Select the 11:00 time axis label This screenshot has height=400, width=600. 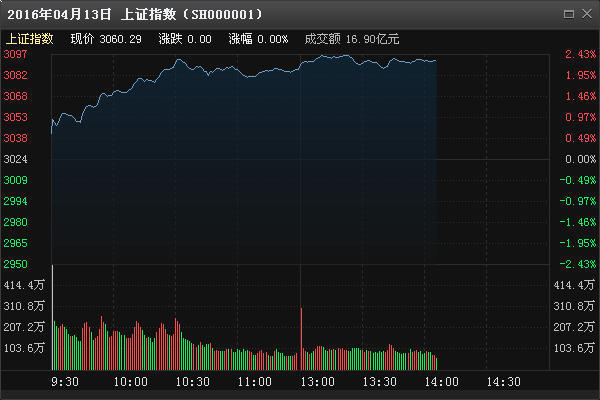[x=254, y=382]
